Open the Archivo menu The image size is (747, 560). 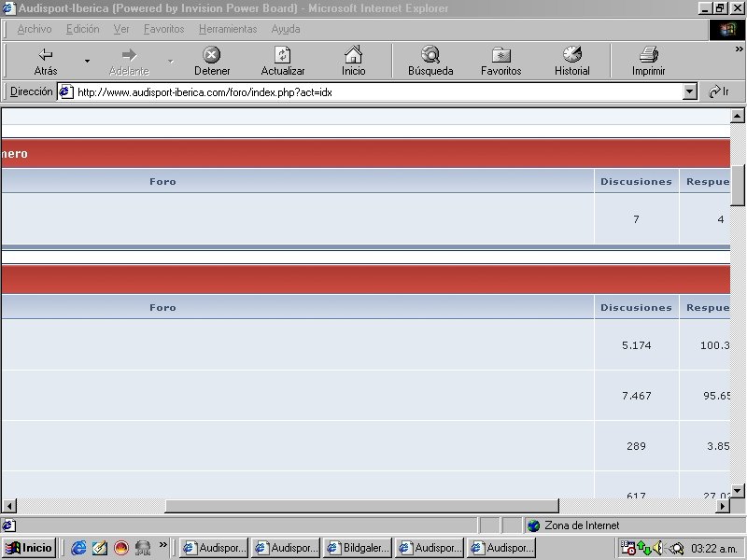(35, 29)
